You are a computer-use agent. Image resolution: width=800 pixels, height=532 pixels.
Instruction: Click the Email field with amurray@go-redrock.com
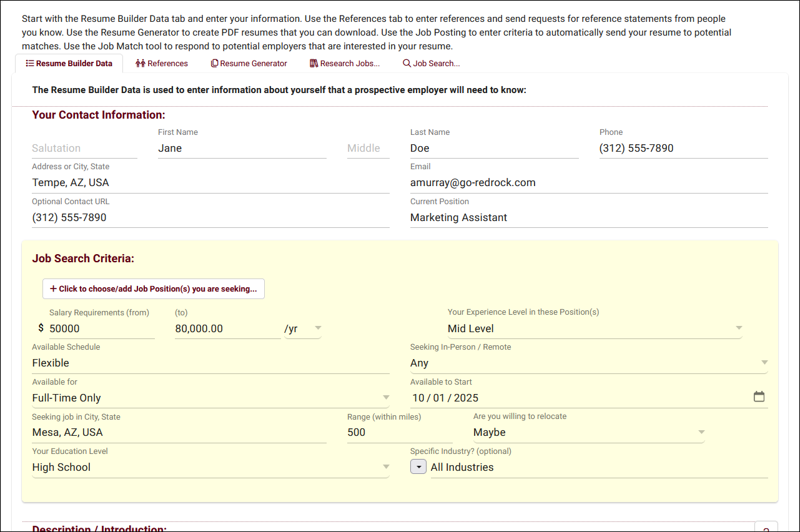click(x=588, y=182)
